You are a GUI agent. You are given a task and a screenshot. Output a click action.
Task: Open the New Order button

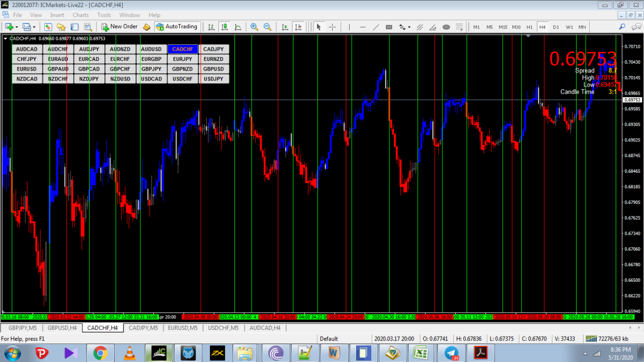[120, 27]
